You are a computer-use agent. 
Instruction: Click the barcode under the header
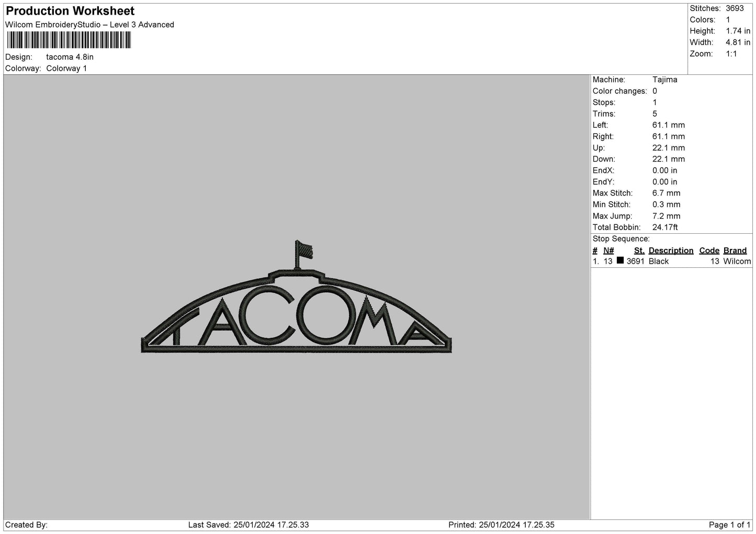[69, 40]
